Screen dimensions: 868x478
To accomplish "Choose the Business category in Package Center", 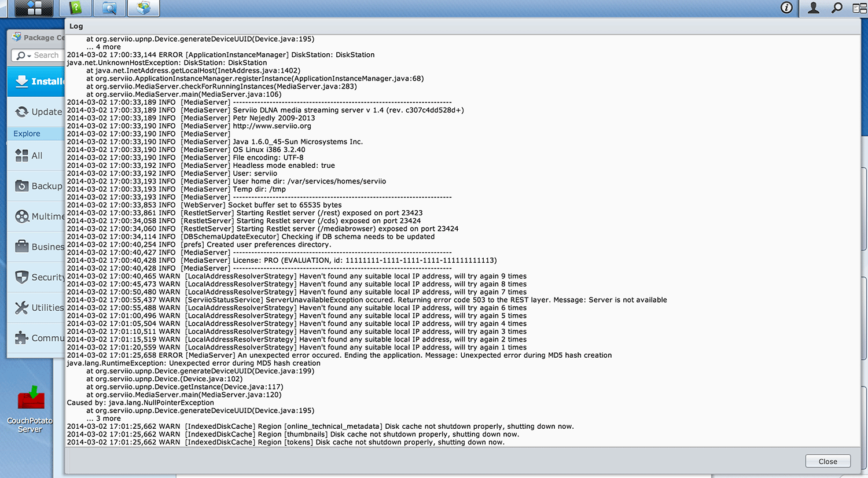I will coord(36,247).
